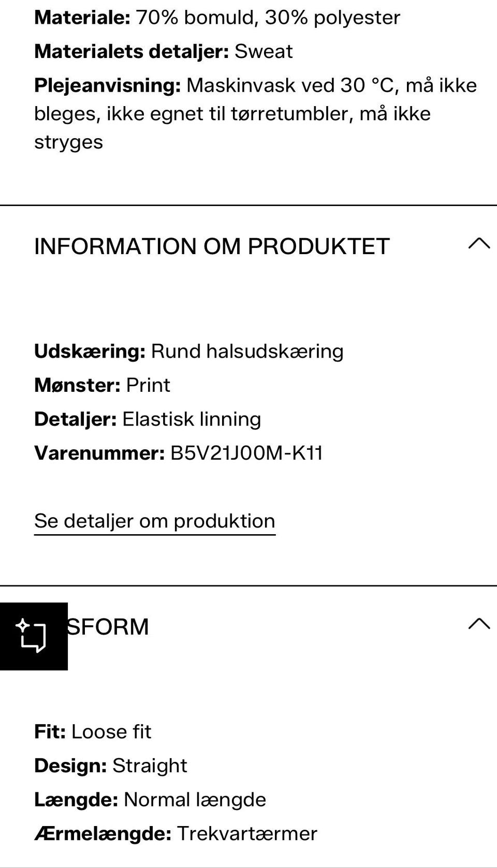This screenshot has height=868, width=497.
Task: Click the Udskæring Rund halsudskæring line
Action: [188, 351]
